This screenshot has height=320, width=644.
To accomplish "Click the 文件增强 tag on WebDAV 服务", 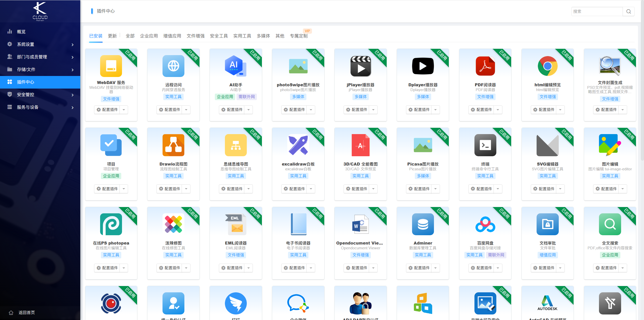I will click(x=111, y=99).
